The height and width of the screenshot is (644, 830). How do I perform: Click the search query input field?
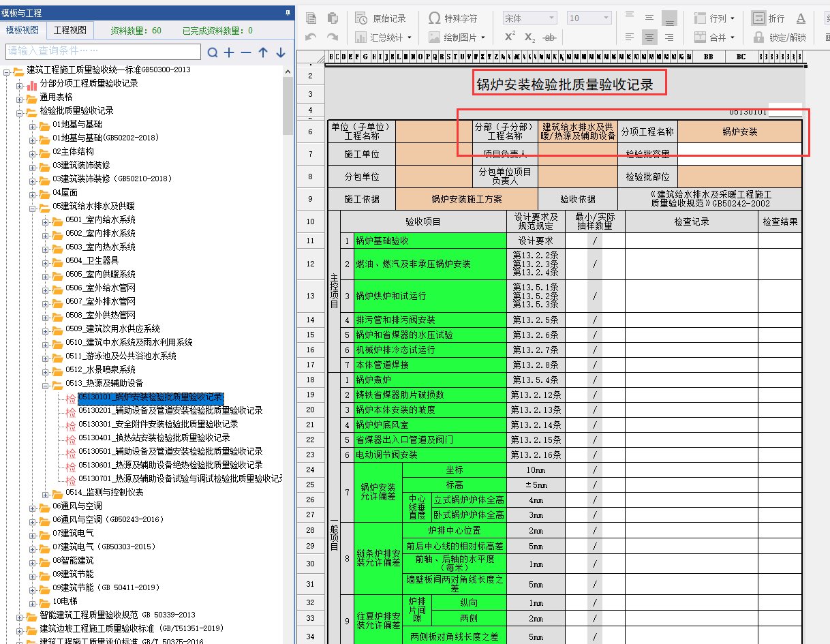coord(103,51)
